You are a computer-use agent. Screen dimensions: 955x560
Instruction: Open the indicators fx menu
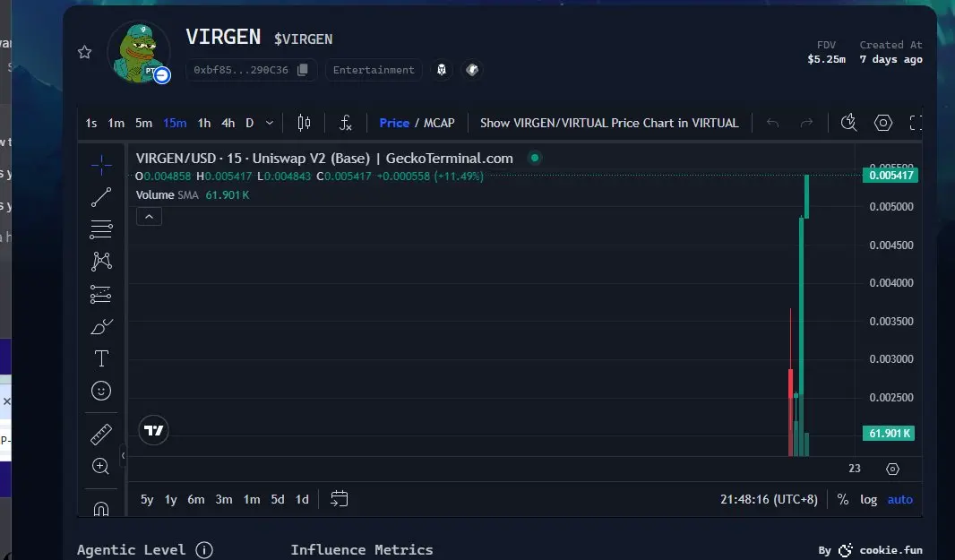[345, 123]
